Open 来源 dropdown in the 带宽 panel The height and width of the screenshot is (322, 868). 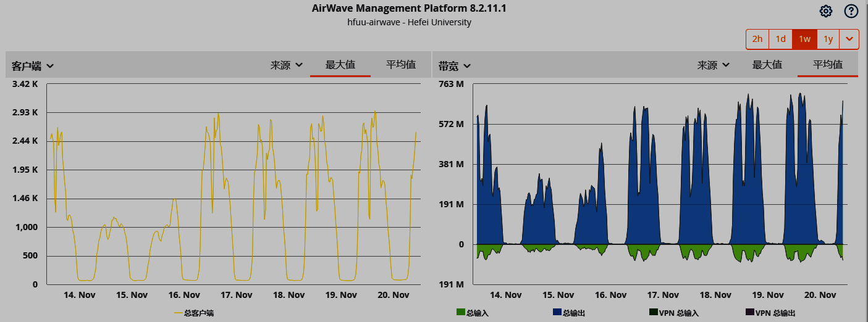(x=714, y=64)
